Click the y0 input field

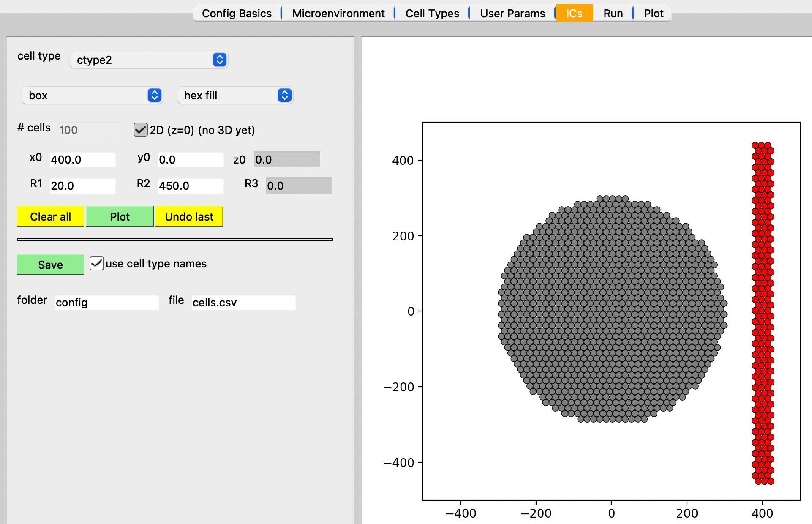191,160
